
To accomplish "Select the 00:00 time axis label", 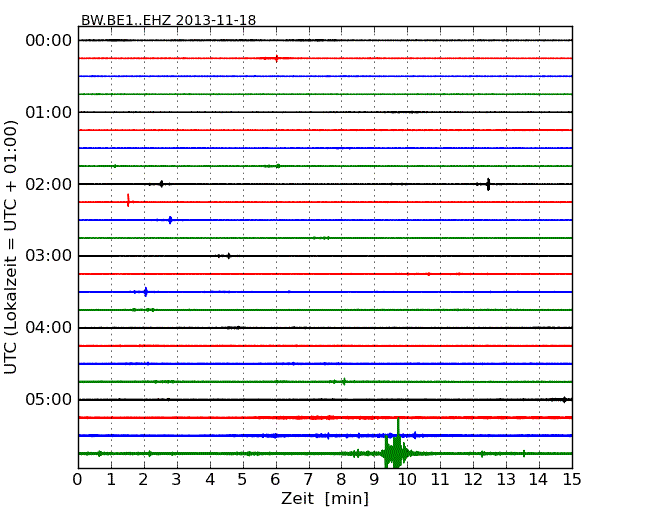I will [x=49, y=41].
